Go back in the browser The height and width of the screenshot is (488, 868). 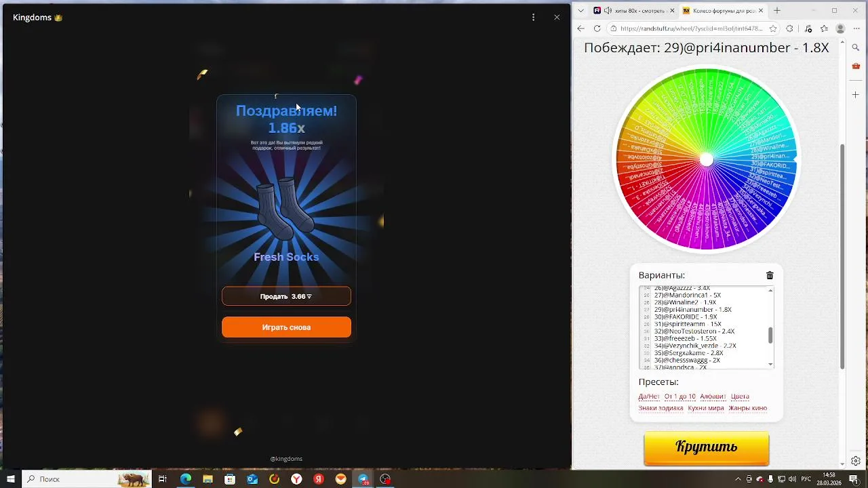(581, 28)
